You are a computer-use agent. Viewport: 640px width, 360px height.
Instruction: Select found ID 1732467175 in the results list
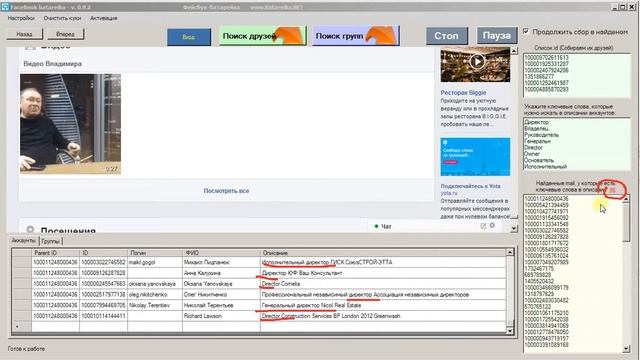click(539, 269)
